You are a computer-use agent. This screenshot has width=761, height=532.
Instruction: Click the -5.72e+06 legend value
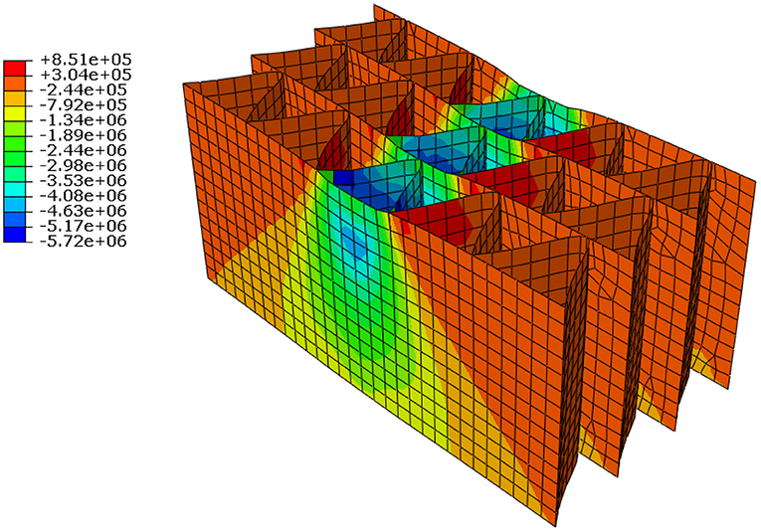point(84,241)
